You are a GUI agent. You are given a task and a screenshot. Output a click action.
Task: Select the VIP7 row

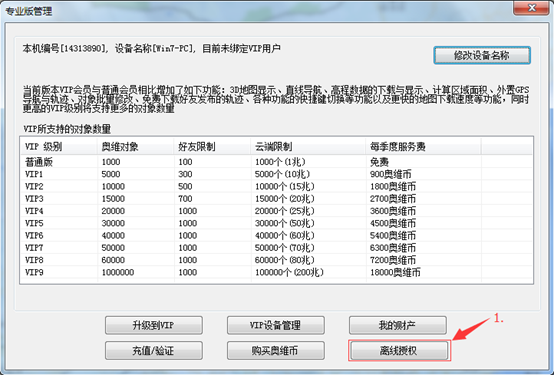tap(276, 248)
